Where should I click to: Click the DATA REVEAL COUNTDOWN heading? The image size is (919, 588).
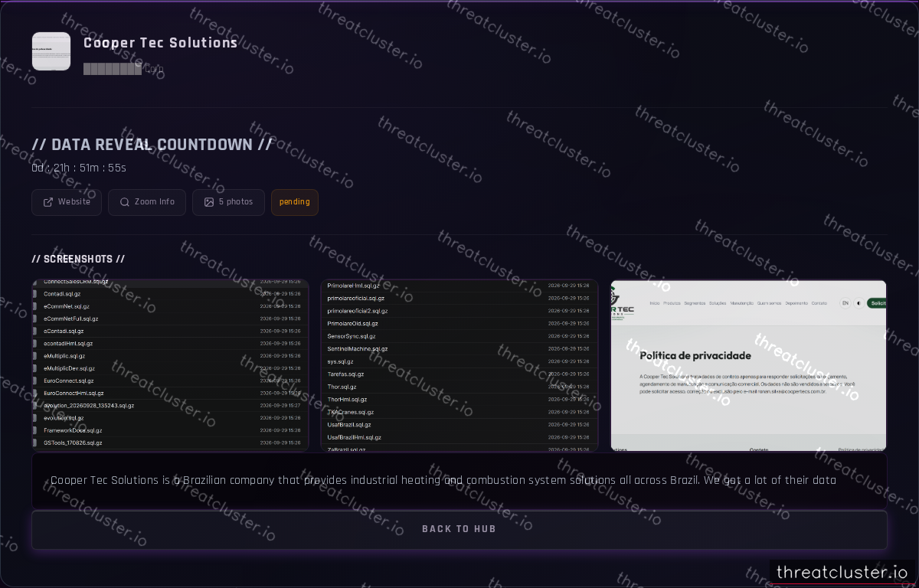[152, 145]
